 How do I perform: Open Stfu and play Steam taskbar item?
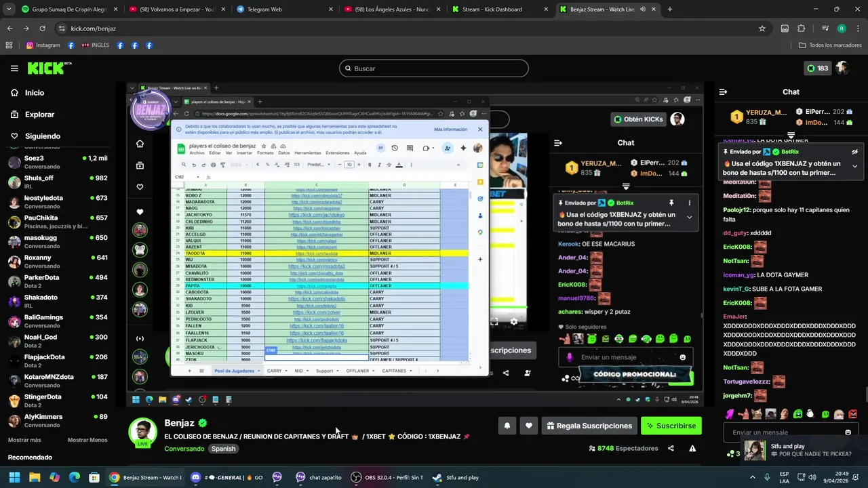pos(456,477)
